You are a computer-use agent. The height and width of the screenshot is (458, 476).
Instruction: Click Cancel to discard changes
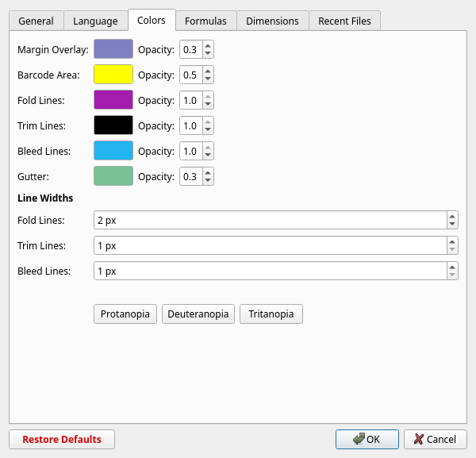(x=435, y=439)
